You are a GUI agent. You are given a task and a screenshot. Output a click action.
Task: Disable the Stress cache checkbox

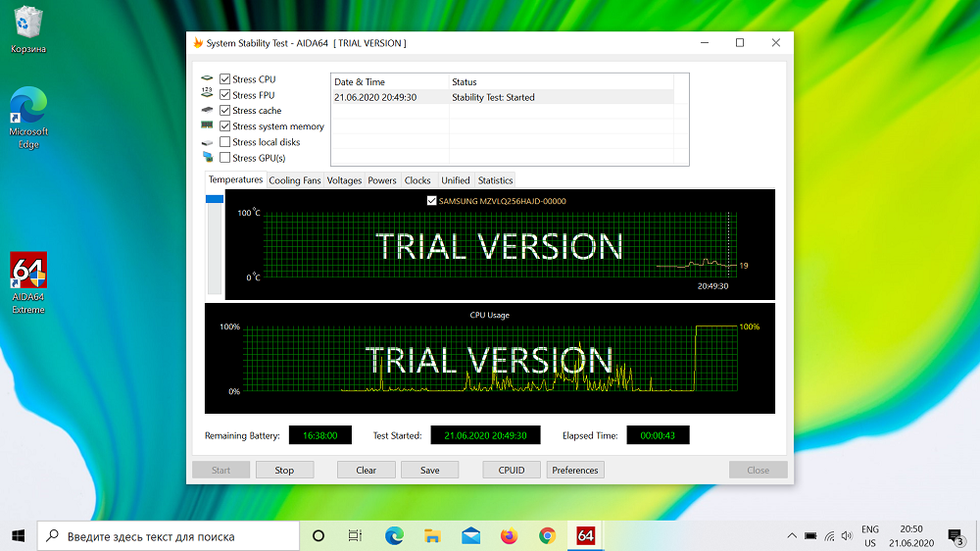coord(225,111)
